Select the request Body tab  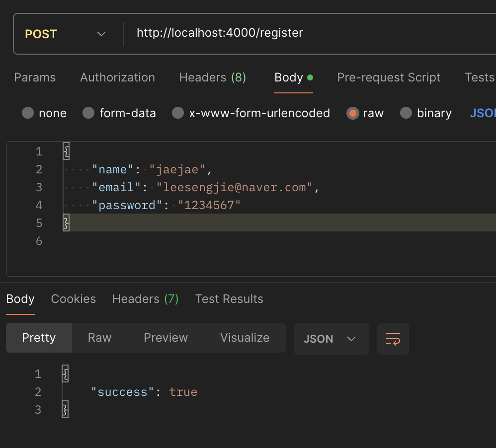tap(294, 77)
